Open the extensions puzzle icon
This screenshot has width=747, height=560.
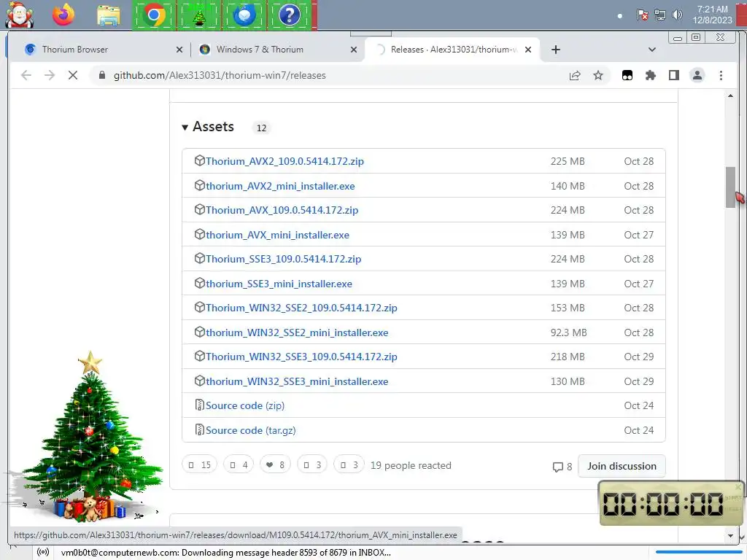(x=650, y=75)
